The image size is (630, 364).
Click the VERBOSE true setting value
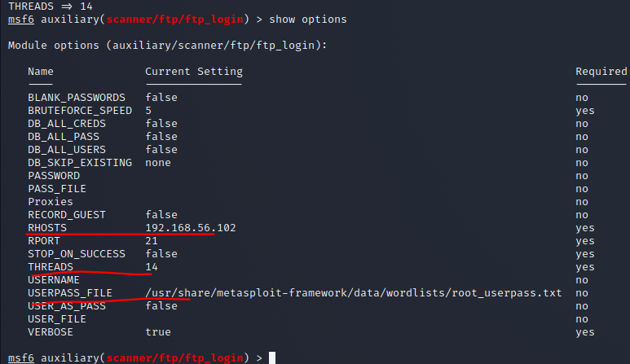click(x=158, y=332)
